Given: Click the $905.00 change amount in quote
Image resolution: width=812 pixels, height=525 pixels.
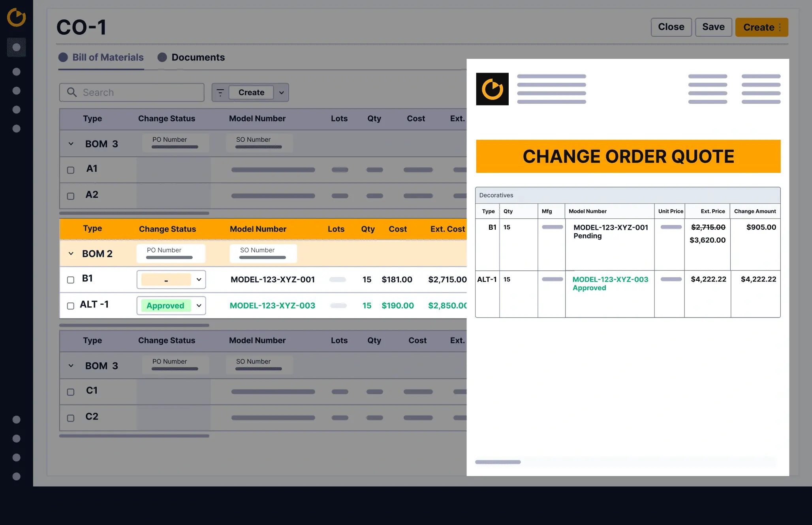Looking at the screenshot, I should pos(761,227).
